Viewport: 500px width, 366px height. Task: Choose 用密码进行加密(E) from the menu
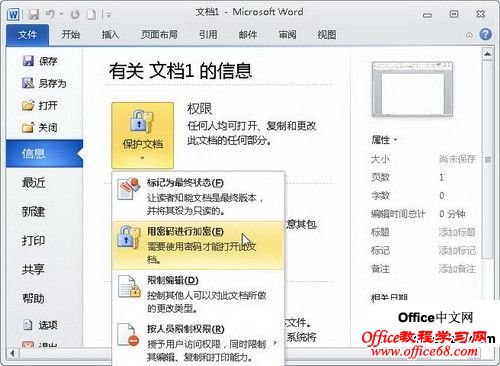(x=198, y=245)
